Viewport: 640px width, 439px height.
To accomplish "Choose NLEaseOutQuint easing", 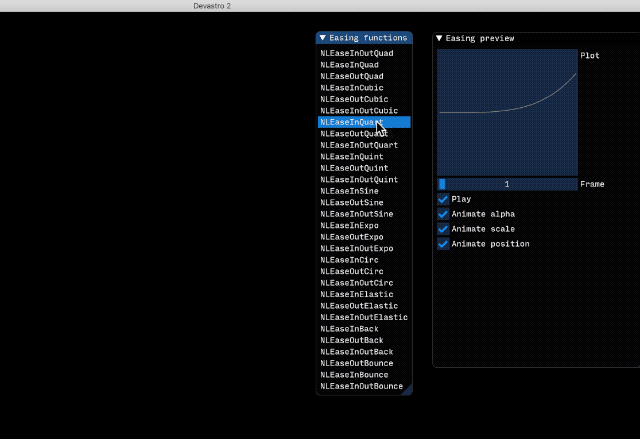I will point(354,168).
